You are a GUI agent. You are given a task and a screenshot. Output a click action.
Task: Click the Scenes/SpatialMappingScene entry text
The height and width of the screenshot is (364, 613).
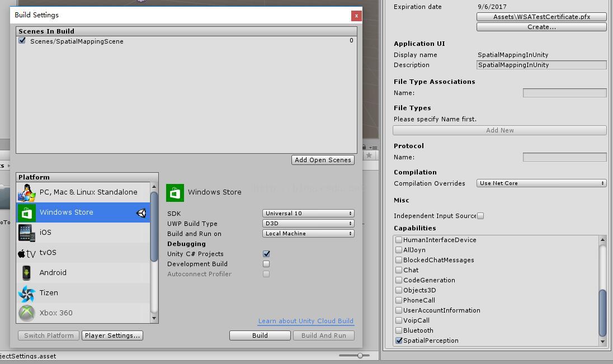pyautogui.click(x=77, y=41)
